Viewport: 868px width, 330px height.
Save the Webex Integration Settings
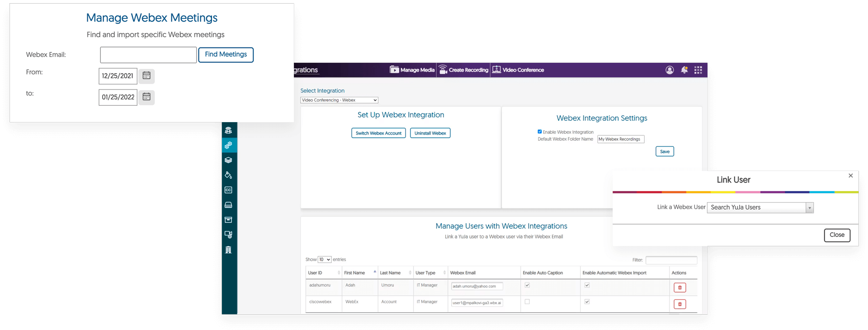tap(665, 151)
